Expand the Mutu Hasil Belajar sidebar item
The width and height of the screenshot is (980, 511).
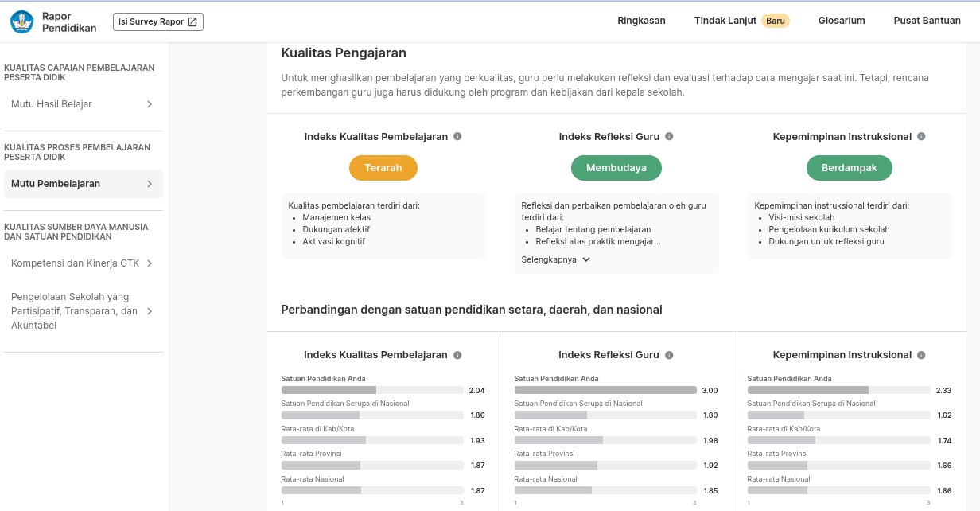[84, 104]
